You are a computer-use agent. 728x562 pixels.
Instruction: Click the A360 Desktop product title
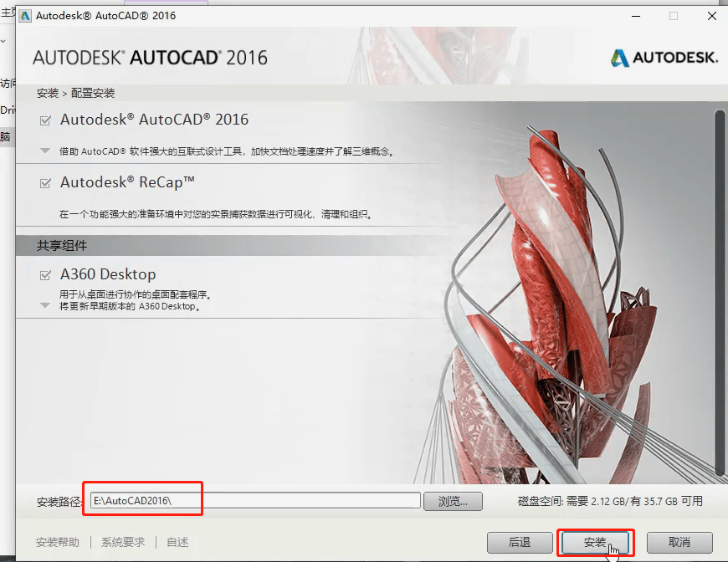point(108,274)
